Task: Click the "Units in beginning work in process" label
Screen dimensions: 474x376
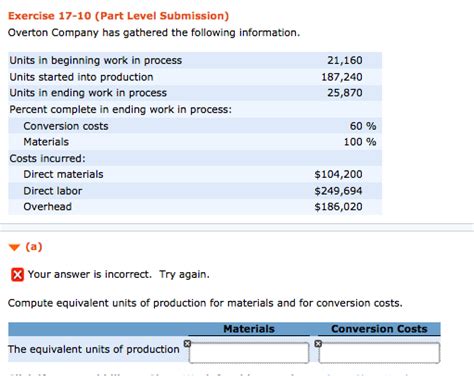Action: pyautogui.click(x=96, y=60)
